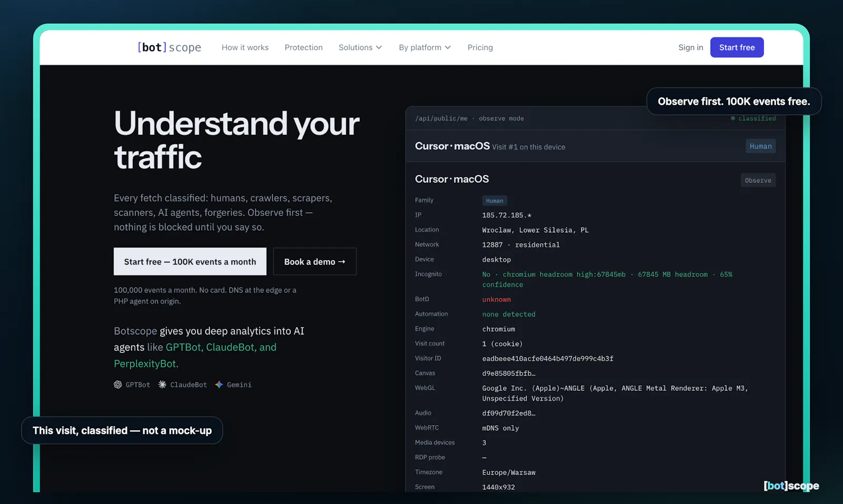The image size is (843, 504).
Task: Click the Visitor ID hash value
Action: [547, 359]
